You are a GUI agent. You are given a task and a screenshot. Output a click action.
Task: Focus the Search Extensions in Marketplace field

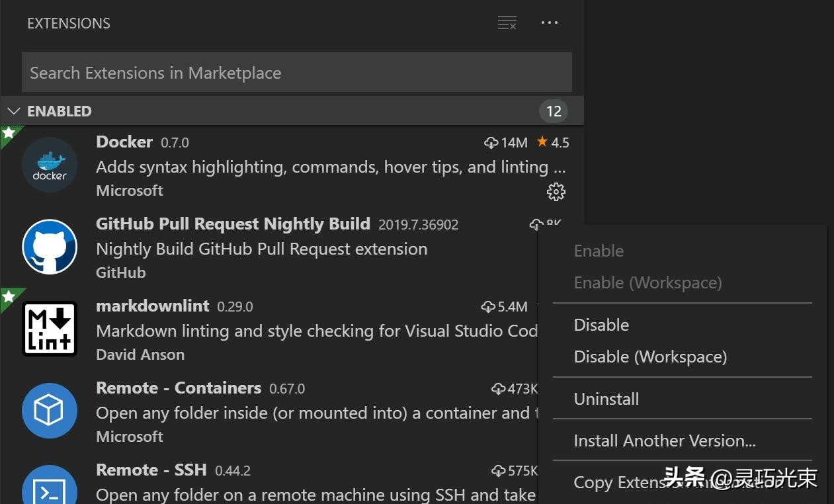296,73
